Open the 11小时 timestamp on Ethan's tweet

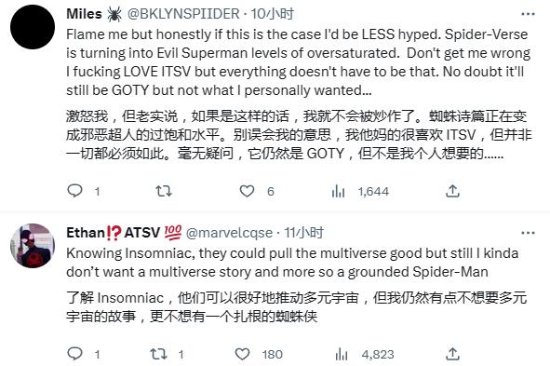[x=304, y=233]
